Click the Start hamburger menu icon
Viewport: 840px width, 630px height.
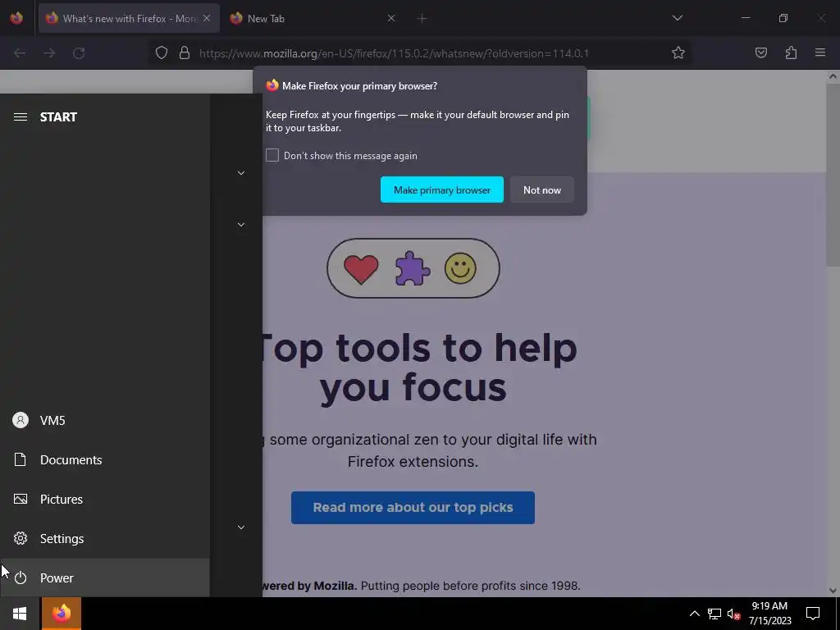(x=21, y=116)
